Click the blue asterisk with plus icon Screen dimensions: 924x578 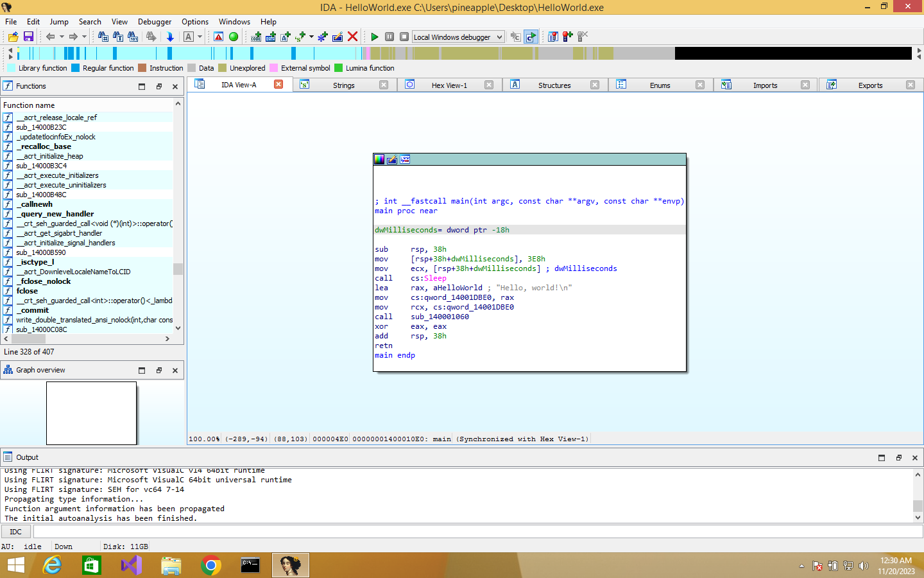pos(323,37)
